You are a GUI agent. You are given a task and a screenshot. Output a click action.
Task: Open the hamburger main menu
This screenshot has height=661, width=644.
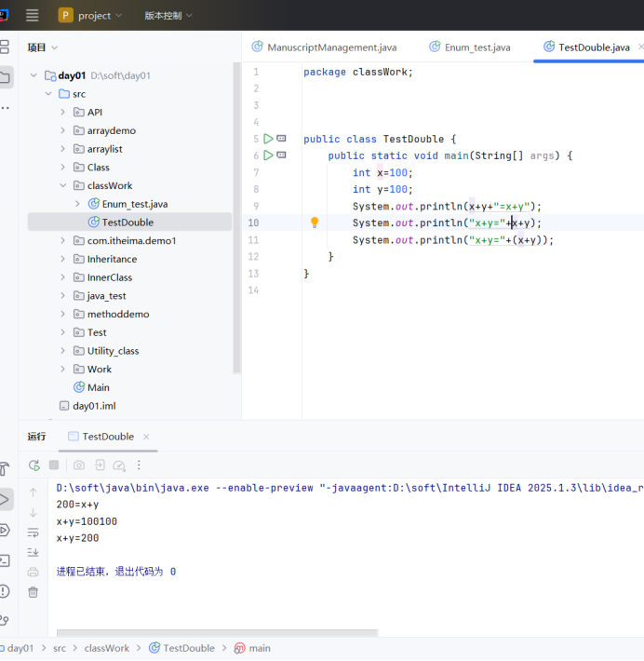point(33,15)
